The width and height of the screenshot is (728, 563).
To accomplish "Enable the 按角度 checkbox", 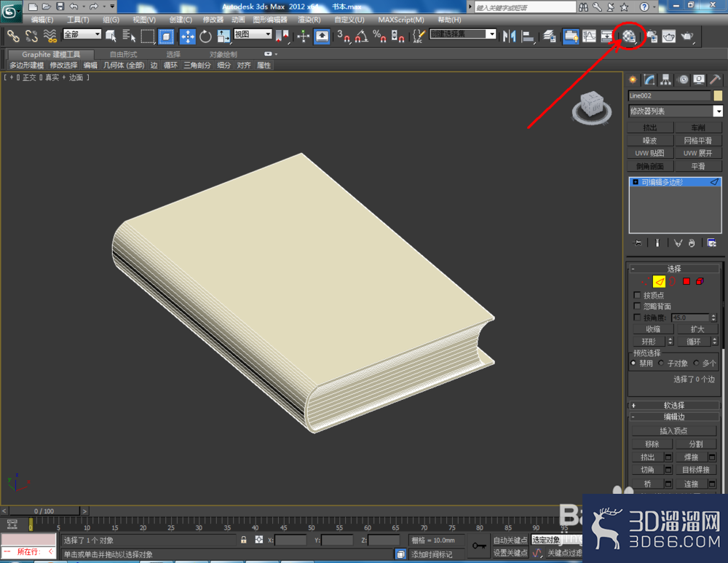I will 637,318.
